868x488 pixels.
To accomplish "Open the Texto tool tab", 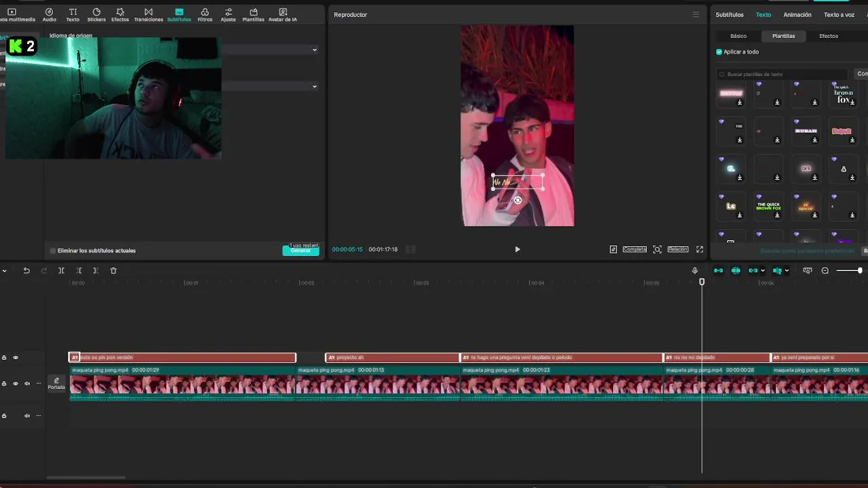I will 73,15.
